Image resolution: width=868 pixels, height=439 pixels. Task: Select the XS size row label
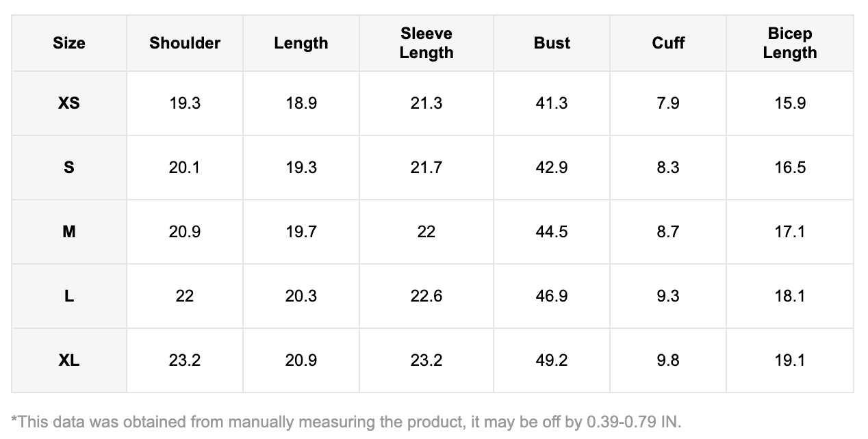pos(69,103)
